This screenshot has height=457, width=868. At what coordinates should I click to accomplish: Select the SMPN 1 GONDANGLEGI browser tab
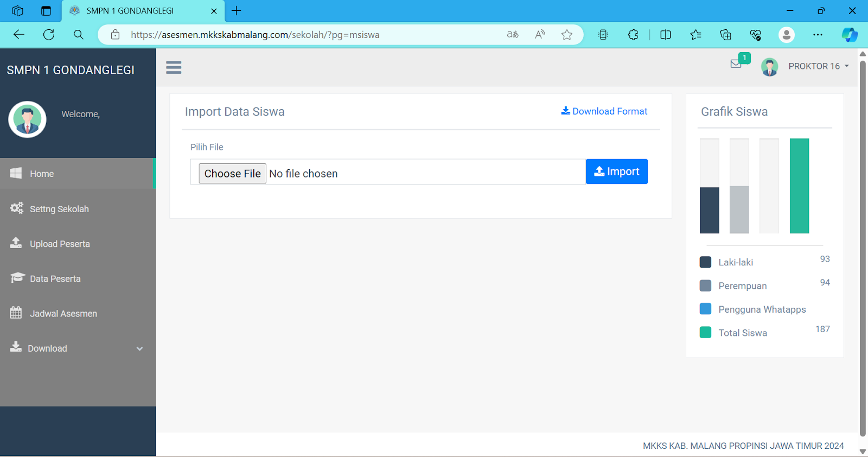coord(144,11)
